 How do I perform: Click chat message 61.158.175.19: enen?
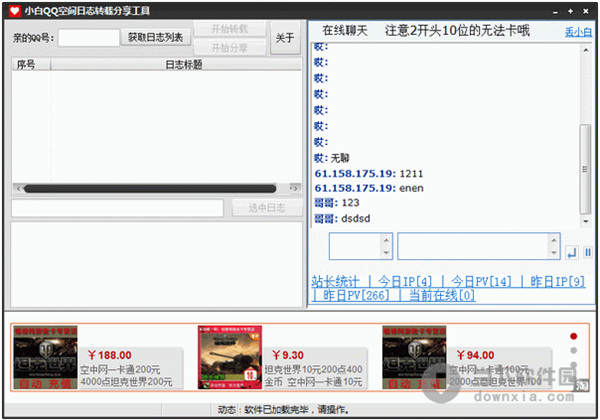pyautogui.click(x=369, y=188)
